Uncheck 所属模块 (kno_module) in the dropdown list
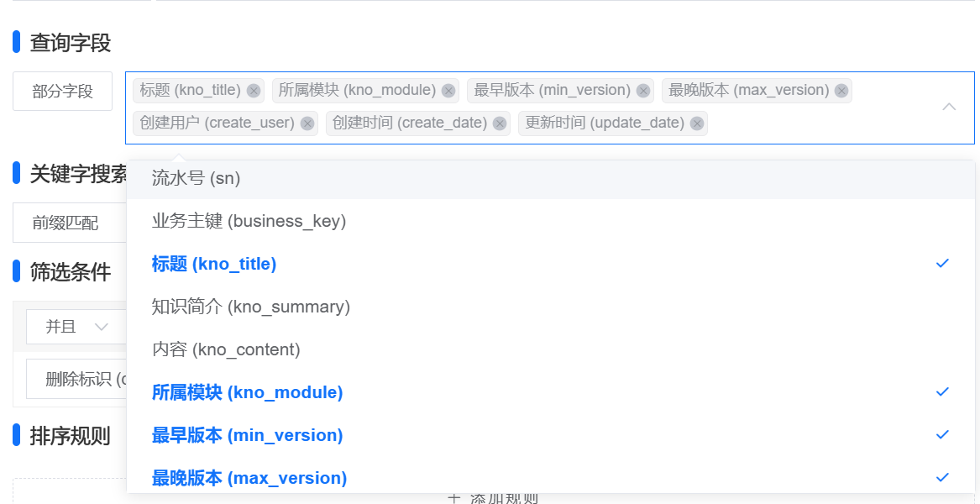Image resolution: width=980 pixels, height=504 pixels. (x=247, y=392)
